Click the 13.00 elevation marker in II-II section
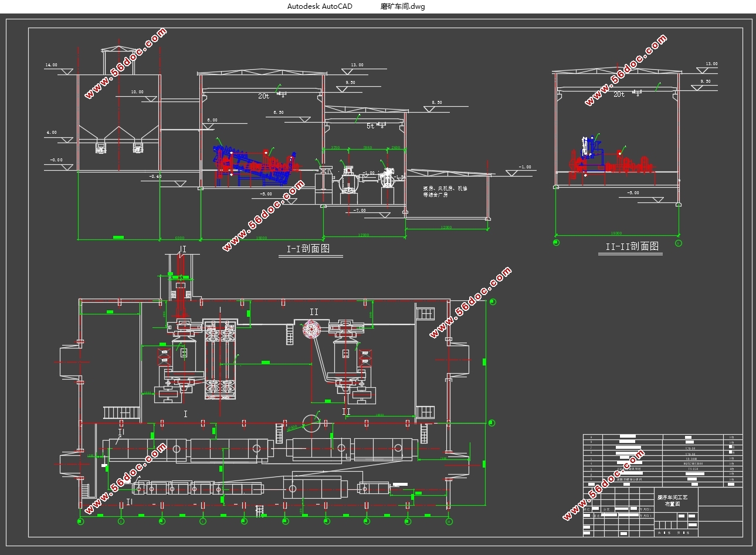Image resolution: width=756 pixels, height=555 pixels. pyautogui.click(x=711, y=64)
